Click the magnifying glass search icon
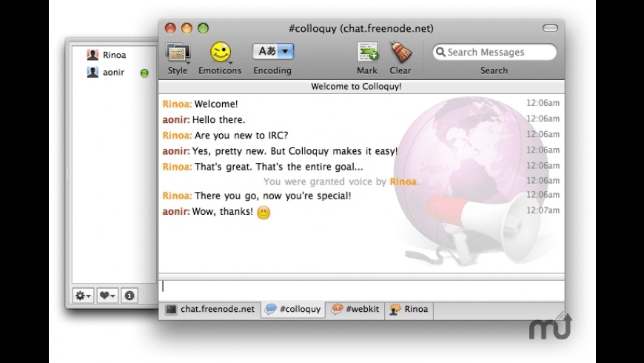The image size is (644, 363). [x=440, y=52]
